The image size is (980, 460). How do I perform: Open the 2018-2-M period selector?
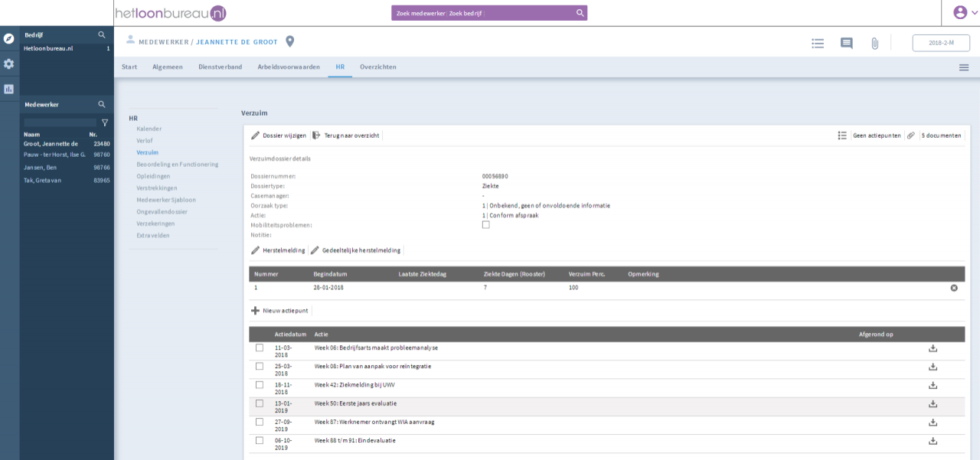(941, 43)
